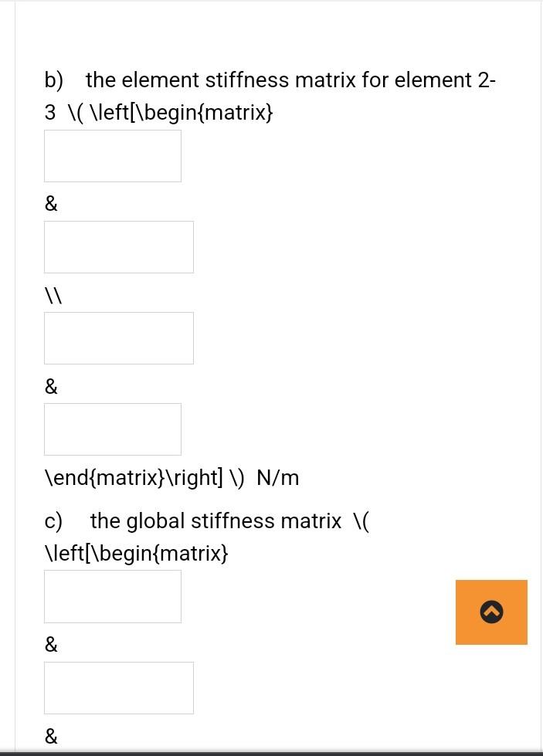543x756 pixels.
Task: Click the answer box after the first ampersand
Action: [x=118, y=246]
